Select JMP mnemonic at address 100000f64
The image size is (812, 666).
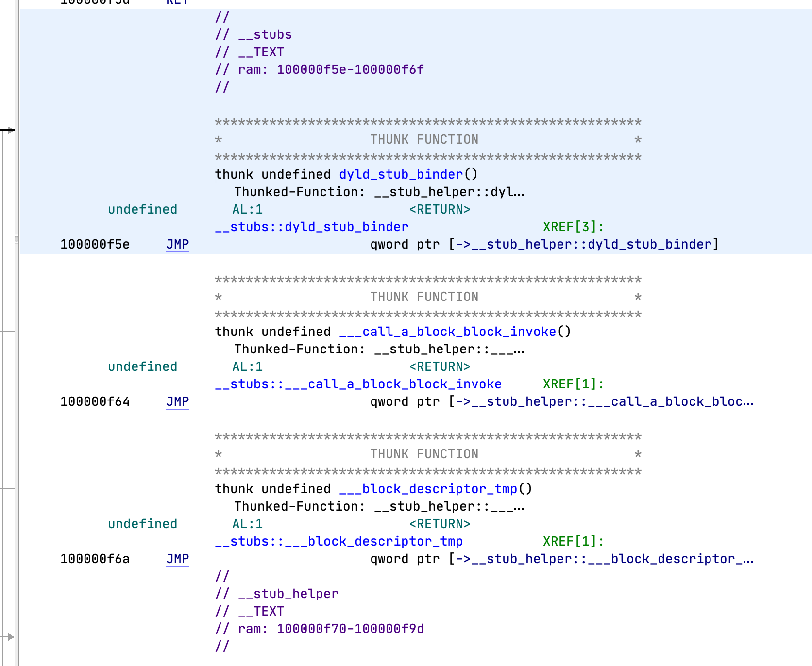coord(177,401)
